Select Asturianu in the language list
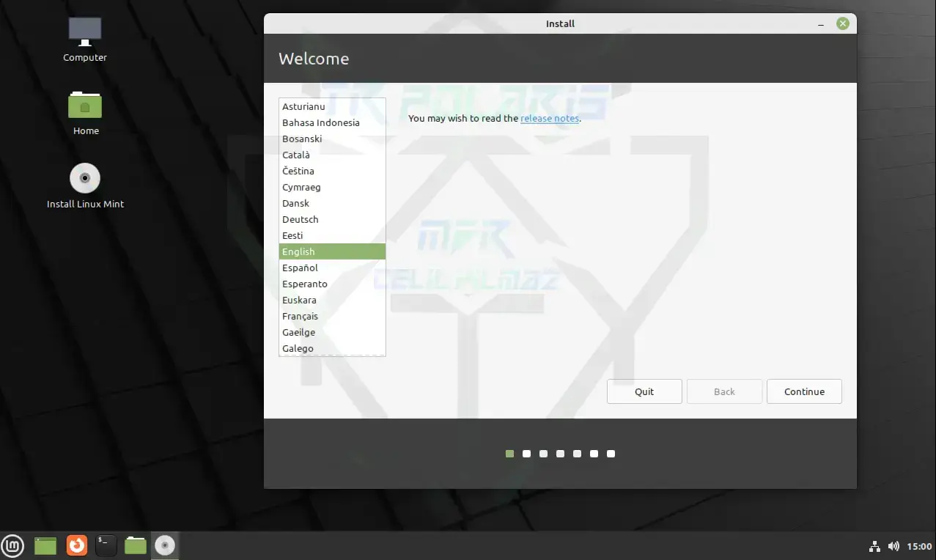Image resolution: width=936 pixels, height=560 pixels. click(x=333, y=106)
